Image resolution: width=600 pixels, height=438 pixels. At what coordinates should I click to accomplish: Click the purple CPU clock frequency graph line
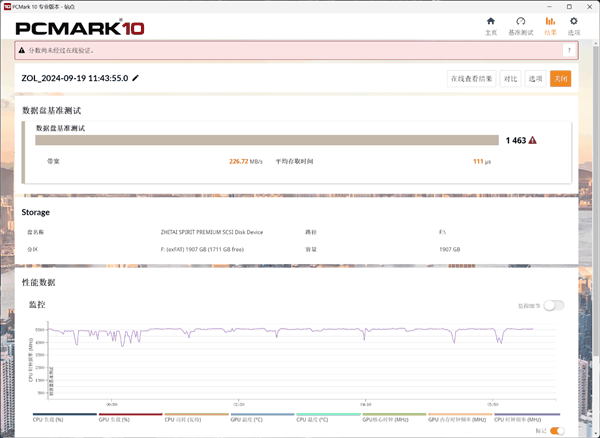[x=300, y=329]
